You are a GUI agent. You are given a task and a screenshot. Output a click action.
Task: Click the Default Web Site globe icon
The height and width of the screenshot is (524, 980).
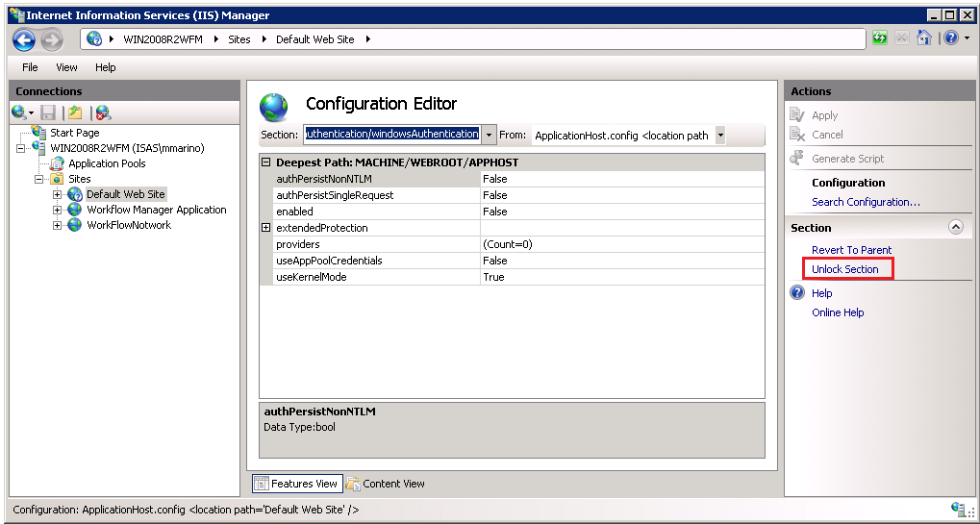coord(75,194)
